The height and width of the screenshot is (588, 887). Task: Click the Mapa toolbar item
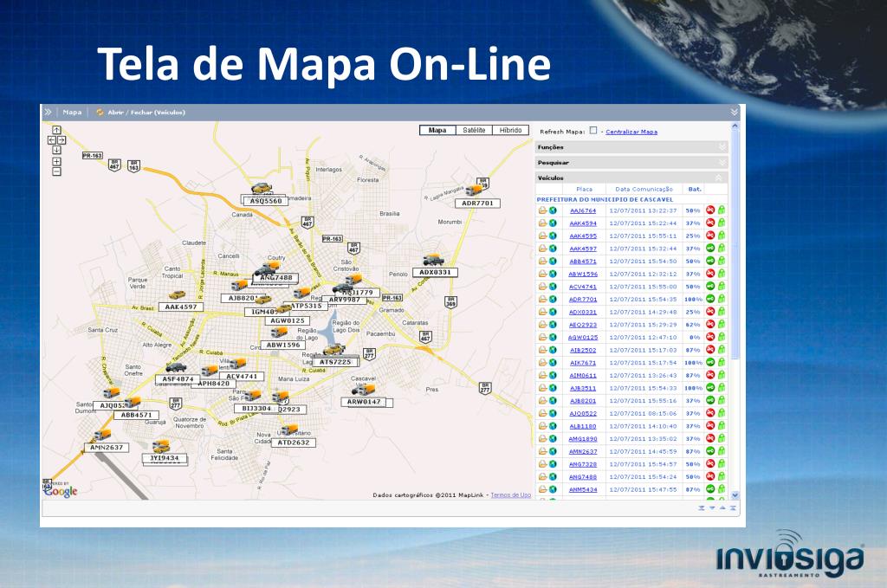72,112
